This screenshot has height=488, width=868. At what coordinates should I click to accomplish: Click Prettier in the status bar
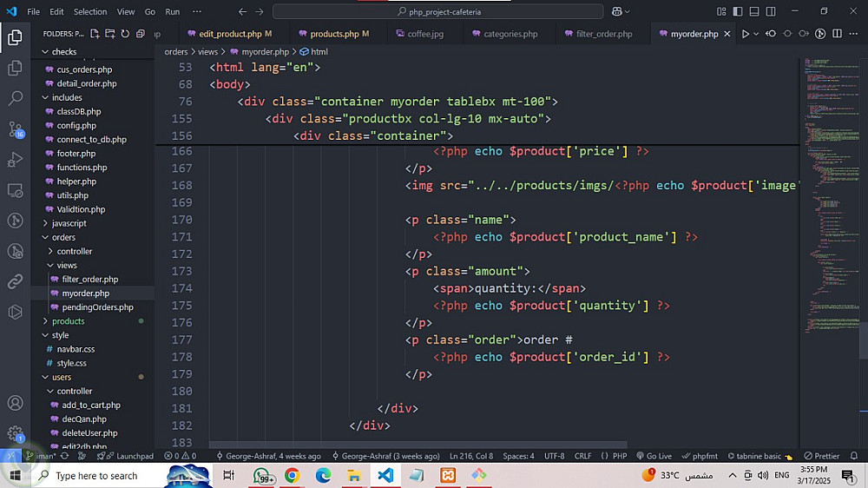(x=822, y=456)
